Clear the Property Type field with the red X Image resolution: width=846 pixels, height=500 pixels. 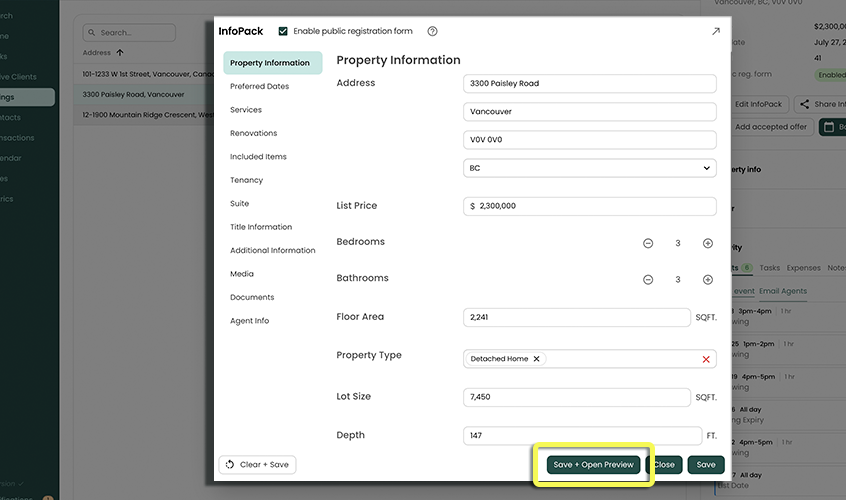tap(706, 359)
